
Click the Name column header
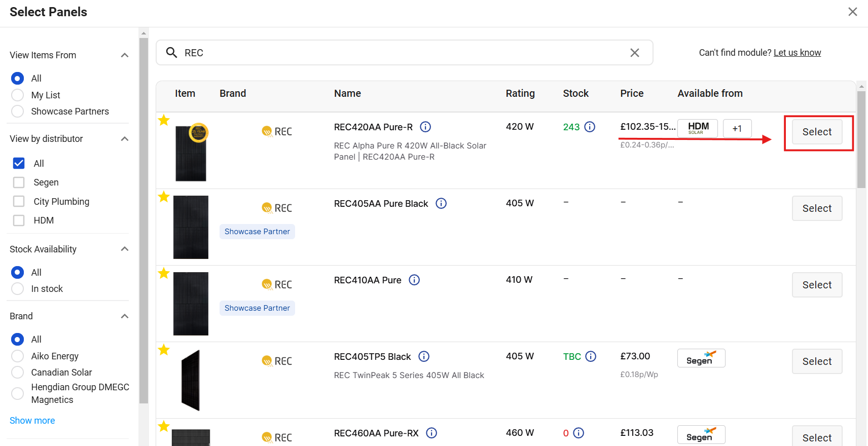(347, 93)
